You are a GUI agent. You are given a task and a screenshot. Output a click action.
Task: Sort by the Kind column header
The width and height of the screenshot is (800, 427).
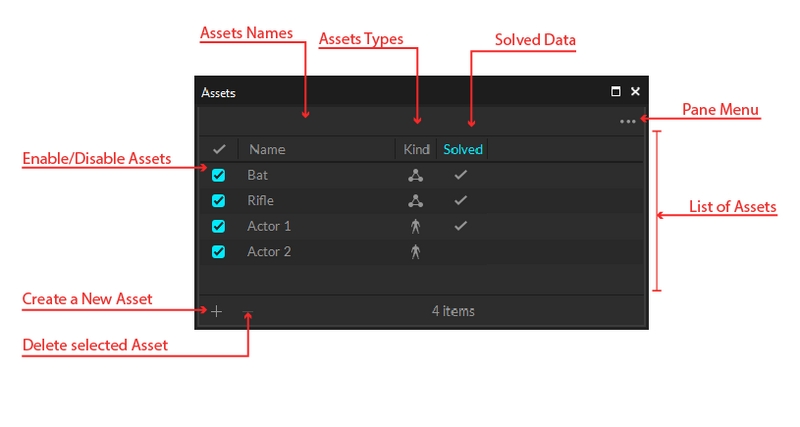(x=416, y=150)
